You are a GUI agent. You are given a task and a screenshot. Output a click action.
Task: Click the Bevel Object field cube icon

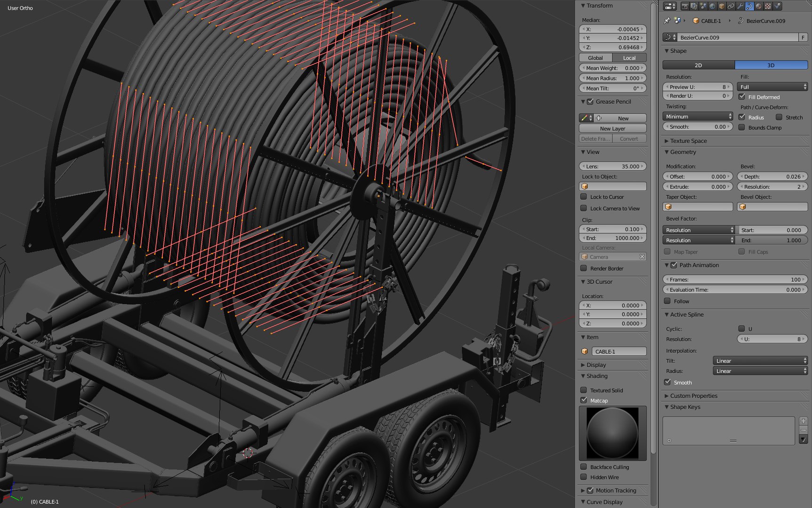[x=743, y=207]
